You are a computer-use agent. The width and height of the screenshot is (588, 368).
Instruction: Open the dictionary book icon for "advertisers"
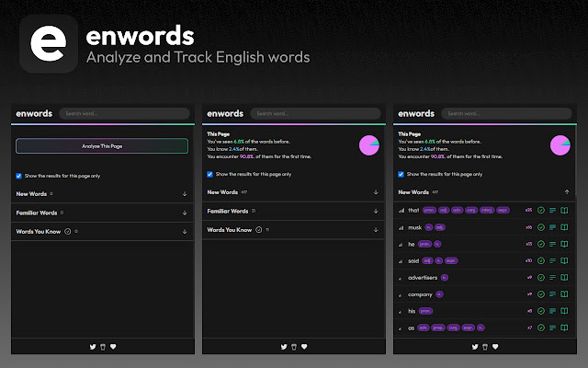pos(564,279)
